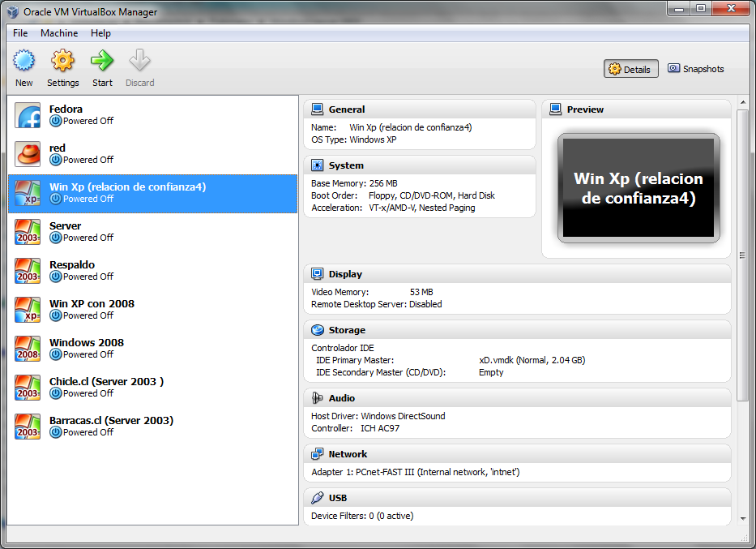This screenshot has width=756, height=549.
Task: Open the Display settings heading link
Action: click(345, 274)
